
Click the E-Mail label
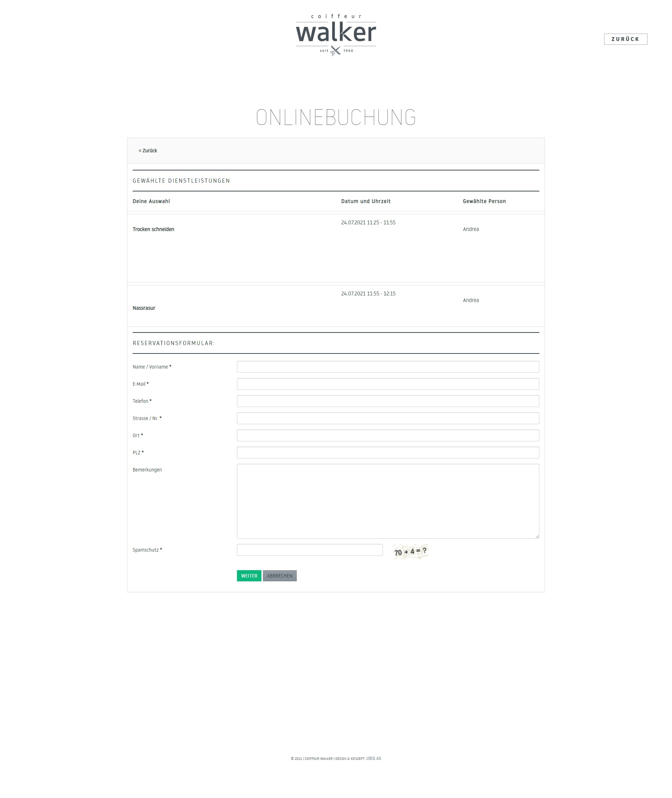(x=141, y=384)
